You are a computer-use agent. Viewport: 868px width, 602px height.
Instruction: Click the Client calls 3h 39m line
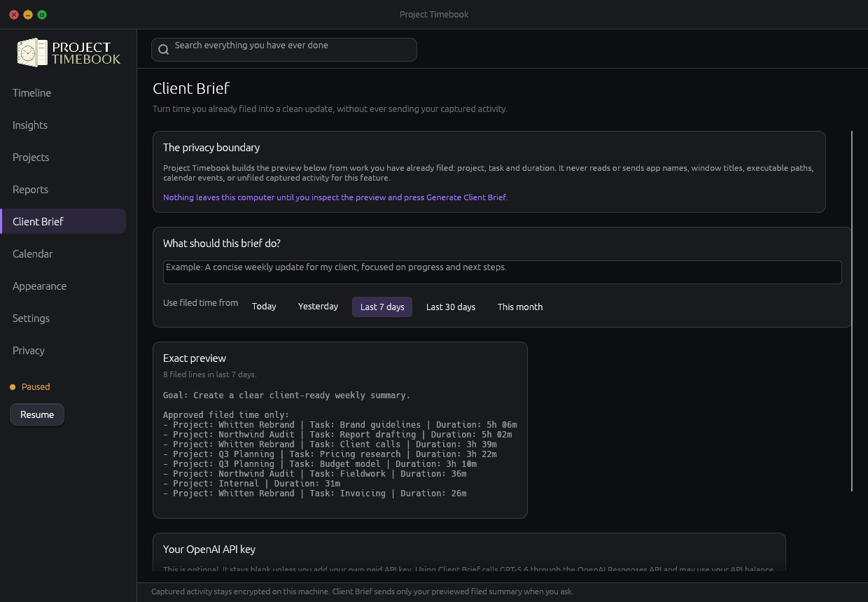pyautogui.click(x=330, y=444)
